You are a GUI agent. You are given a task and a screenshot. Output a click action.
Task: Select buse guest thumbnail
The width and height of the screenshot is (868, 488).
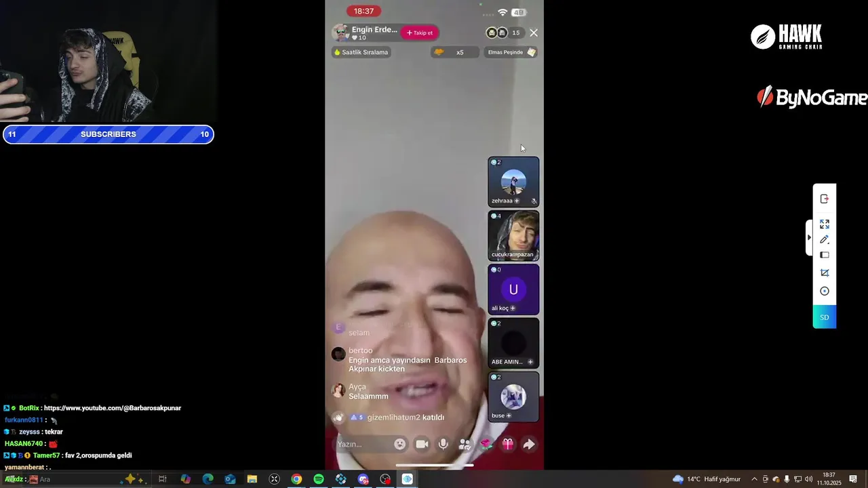pos(513,396)
